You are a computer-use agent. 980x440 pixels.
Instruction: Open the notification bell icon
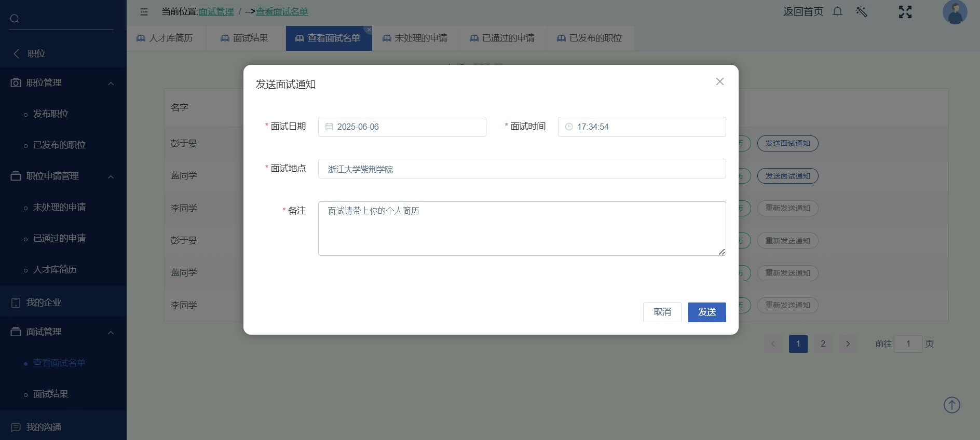point(837,11)
